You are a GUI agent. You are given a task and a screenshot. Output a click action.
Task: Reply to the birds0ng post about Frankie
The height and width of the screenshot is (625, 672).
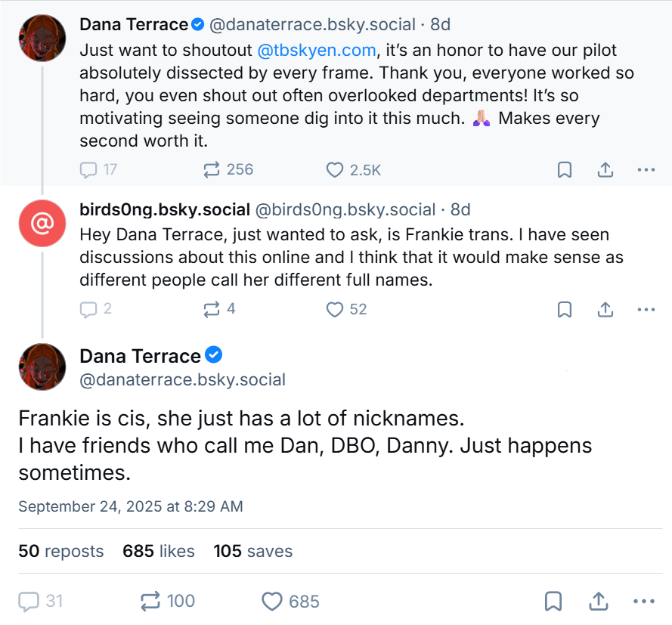88,309
